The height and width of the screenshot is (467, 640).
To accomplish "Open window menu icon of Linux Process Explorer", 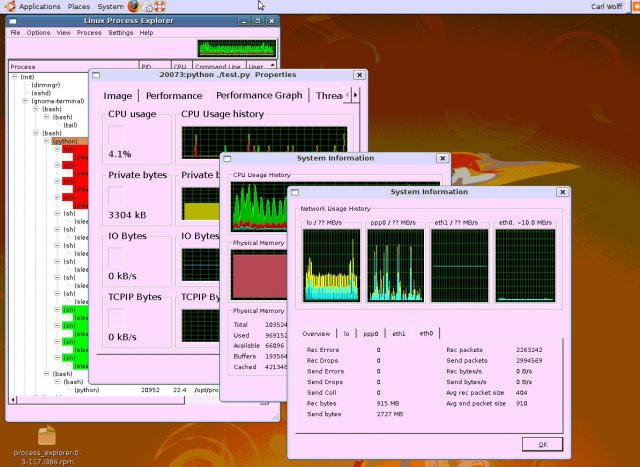I will [13, 21].
